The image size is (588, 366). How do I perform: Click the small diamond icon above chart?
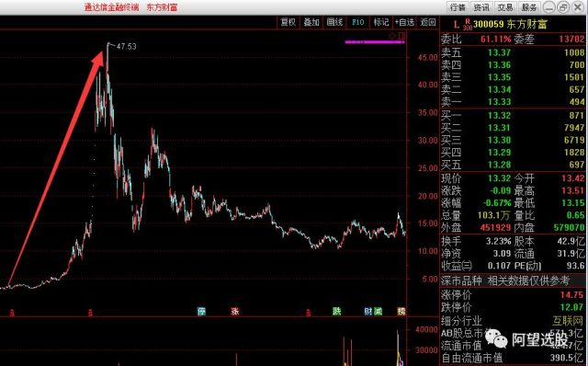click(x=392, y=36)
